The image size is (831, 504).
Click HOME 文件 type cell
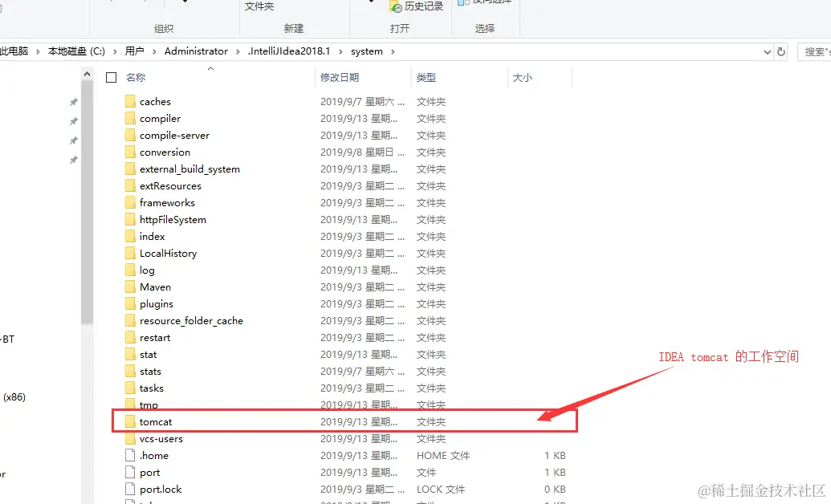click(443, 455)
